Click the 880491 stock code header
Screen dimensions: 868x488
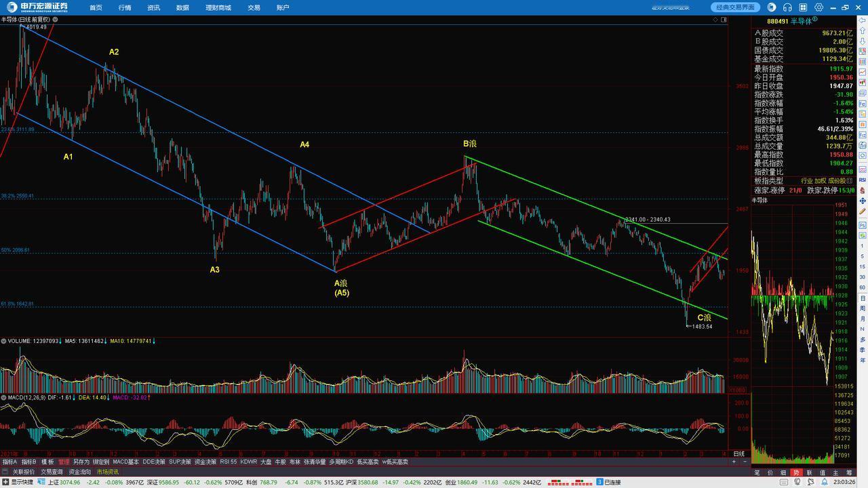(x=778, y=20)
